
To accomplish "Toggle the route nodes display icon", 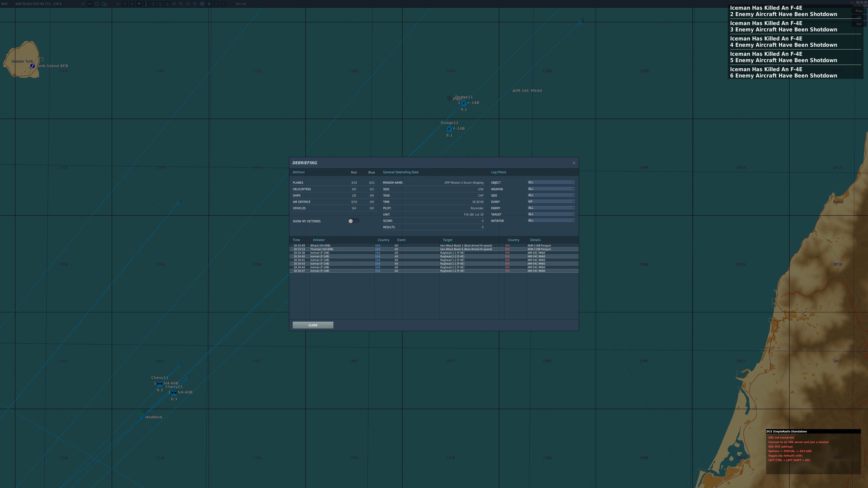I will pos(125,4).
